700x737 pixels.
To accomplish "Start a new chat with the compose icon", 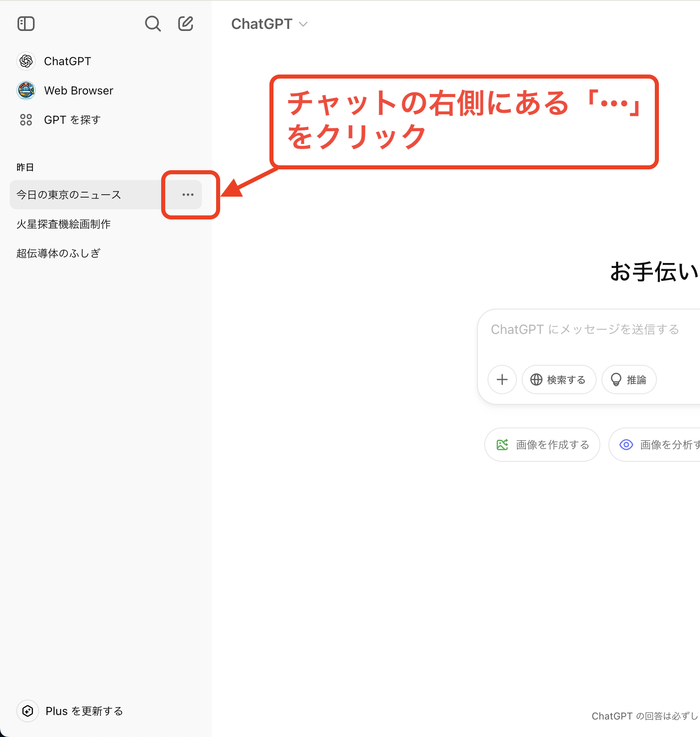I will click(185, 24).
